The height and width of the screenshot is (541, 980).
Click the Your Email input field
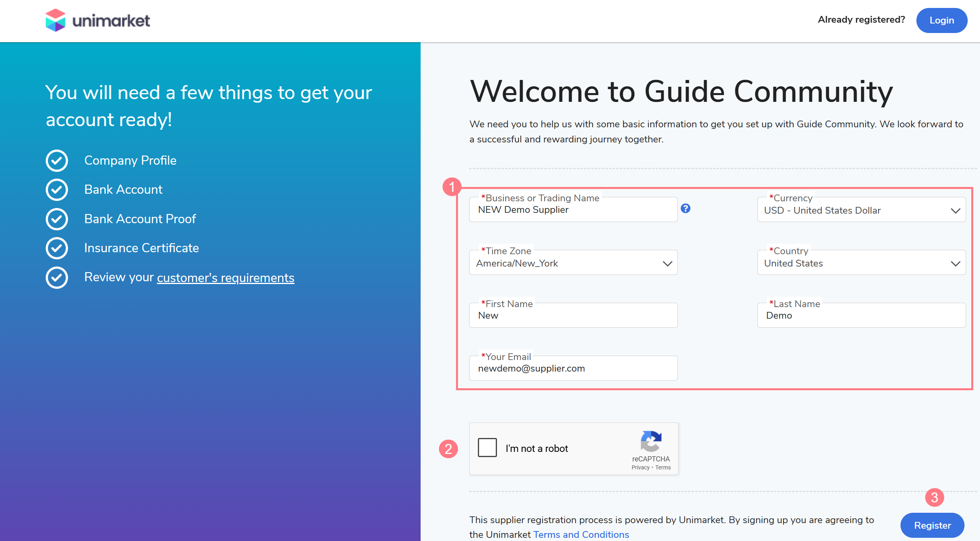[573, 368]
